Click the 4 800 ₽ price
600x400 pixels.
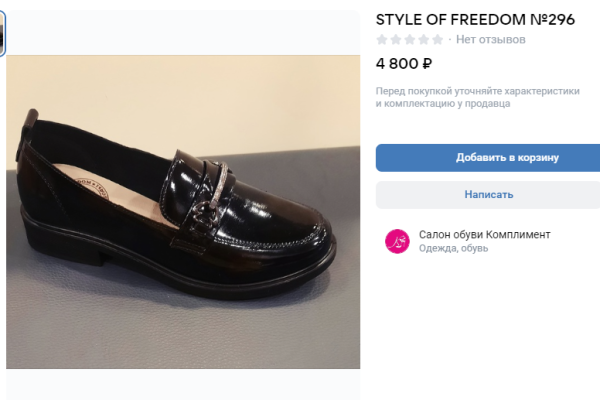(404, 64)
